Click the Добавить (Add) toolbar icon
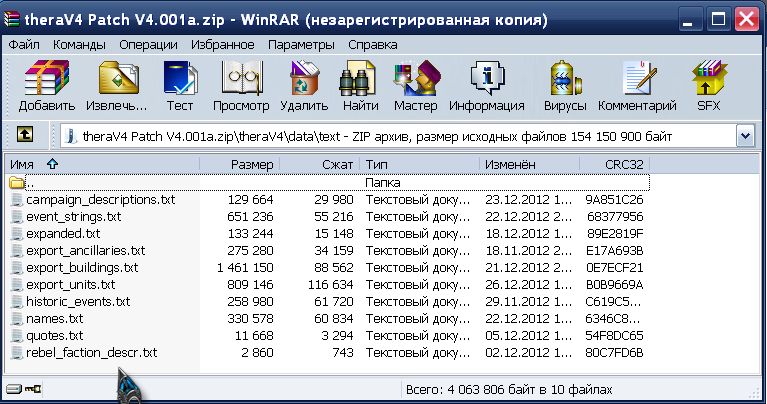The width and height of the screenshot is (767, 404). 46,78
